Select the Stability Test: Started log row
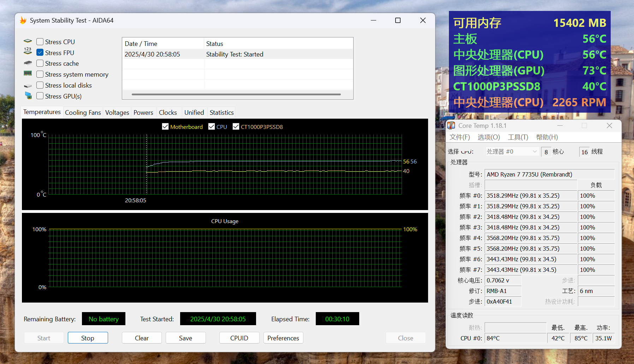This screenshot has width=634, height=364. 237,54
